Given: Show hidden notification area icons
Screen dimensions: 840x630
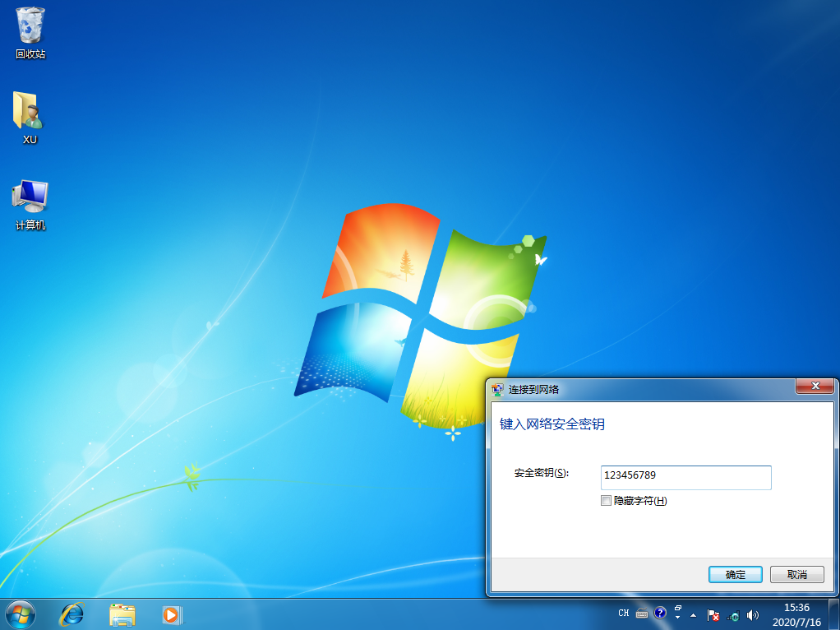Looking at the screenshot, I should (x=693, y=615).
